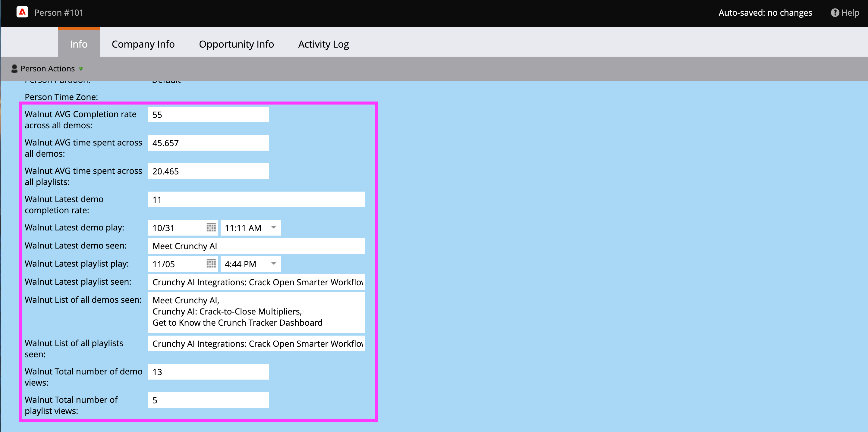Open the Opportunity Info tab

(x=236, y=44)
